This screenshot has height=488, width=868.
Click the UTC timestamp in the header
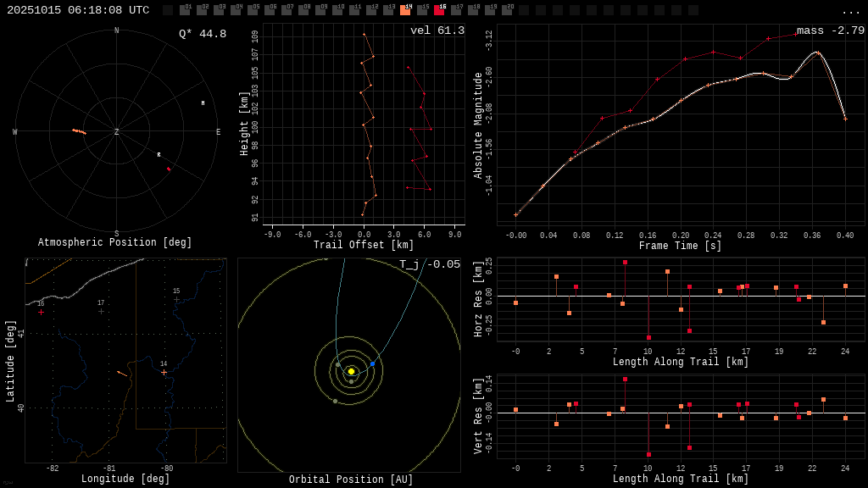point(78,10)
